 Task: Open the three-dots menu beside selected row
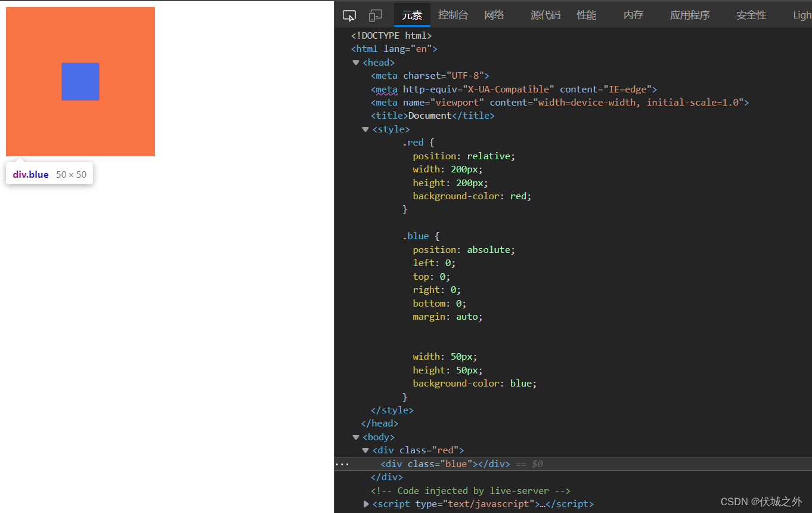pyautogui.click(x=342, y=464)
